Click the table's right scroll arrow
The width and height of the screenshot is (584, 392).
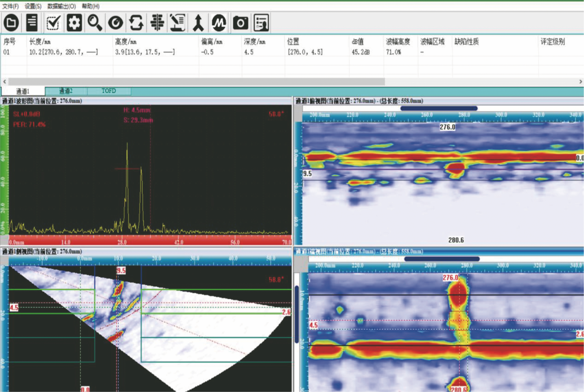point(580,82)
